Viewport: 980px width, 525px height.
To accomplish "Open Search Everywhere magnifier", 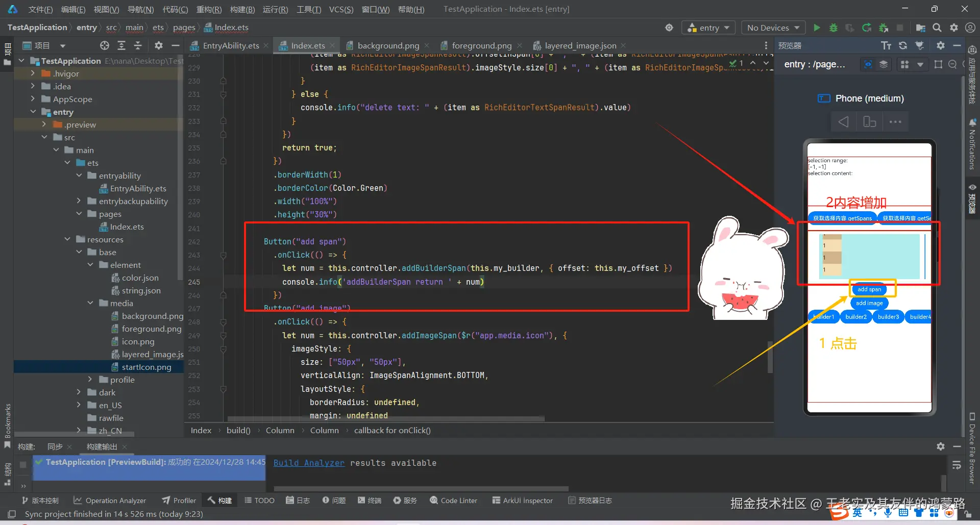I will [937, 28].
